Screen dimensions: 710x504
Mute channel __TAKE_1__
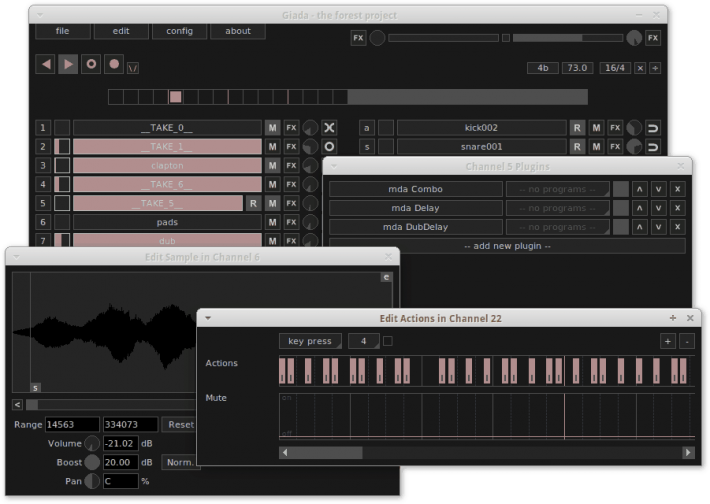(272, 147)
